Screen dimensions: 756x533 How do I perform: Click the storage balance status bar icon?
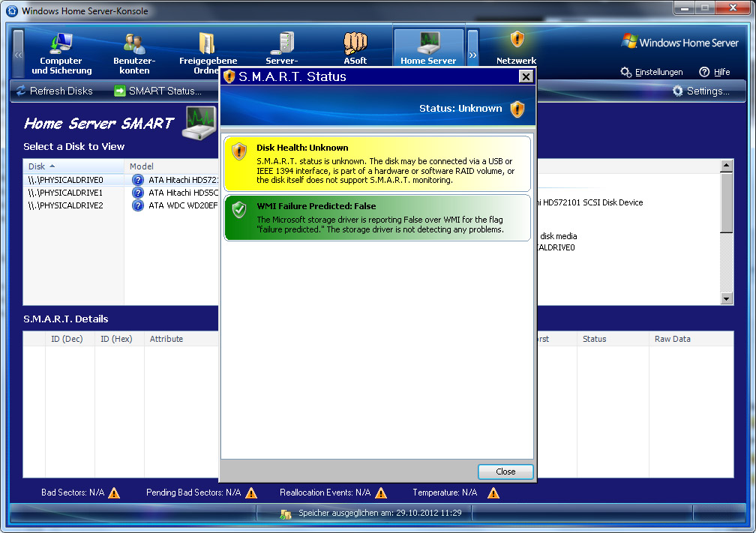(x=286, y=514)
